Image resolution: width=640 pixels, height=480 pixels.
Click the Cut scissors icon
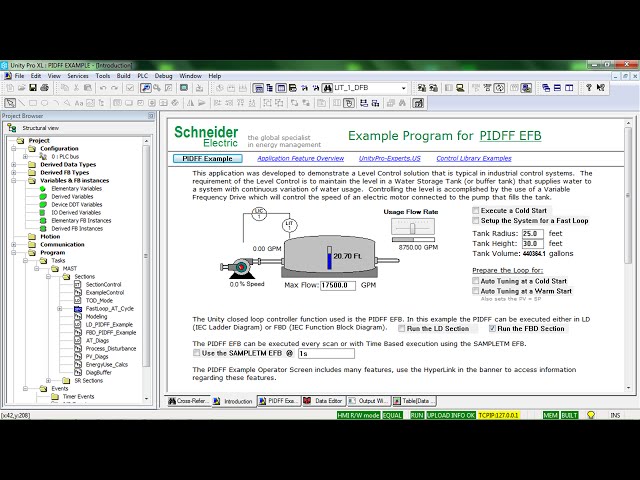pyautogui.click(x=76, y=88)
